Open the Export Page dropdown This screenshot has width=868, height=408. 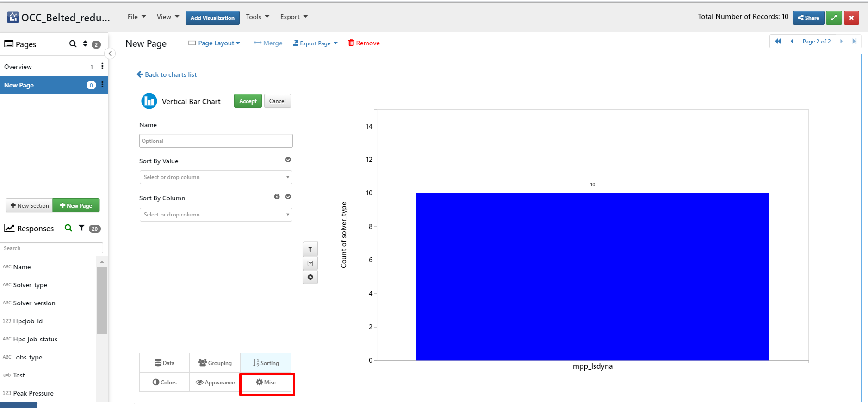tap(315, 43)
